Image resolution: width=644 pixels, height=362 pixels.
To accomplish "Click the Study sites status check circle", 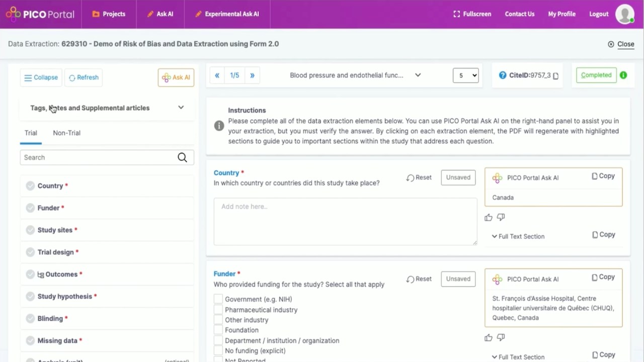I will [x=30, y=230].
